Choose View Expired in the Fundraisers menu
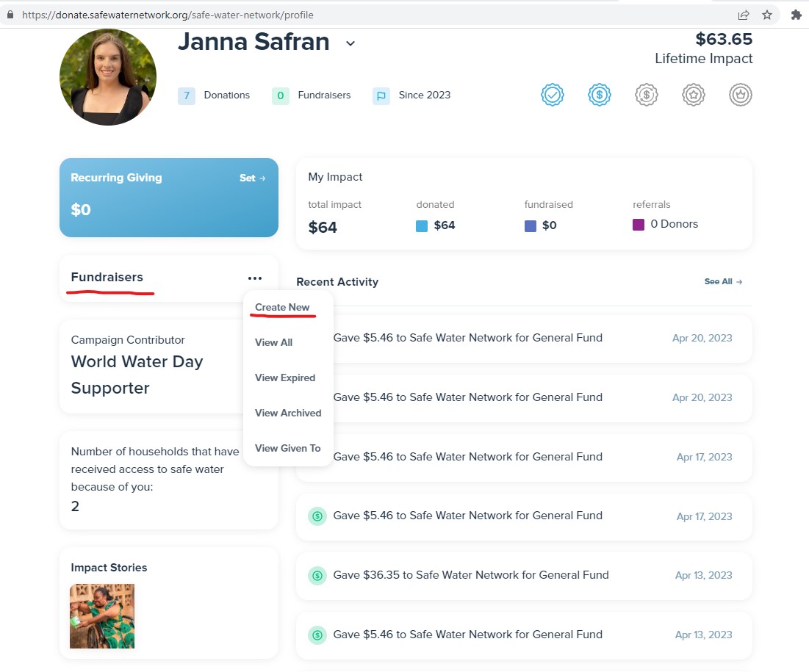Image resolution: width=809 pixels, height=672 pixels. point(285,377)
